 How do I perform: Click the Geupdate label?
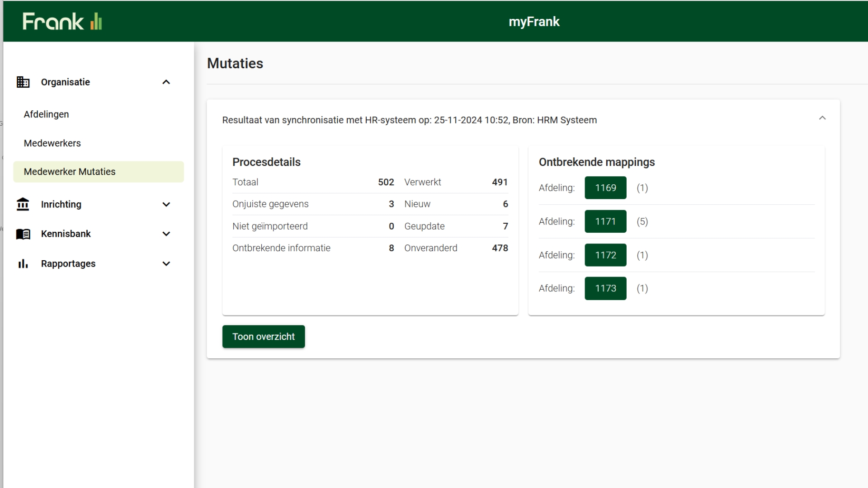point(425,226)
